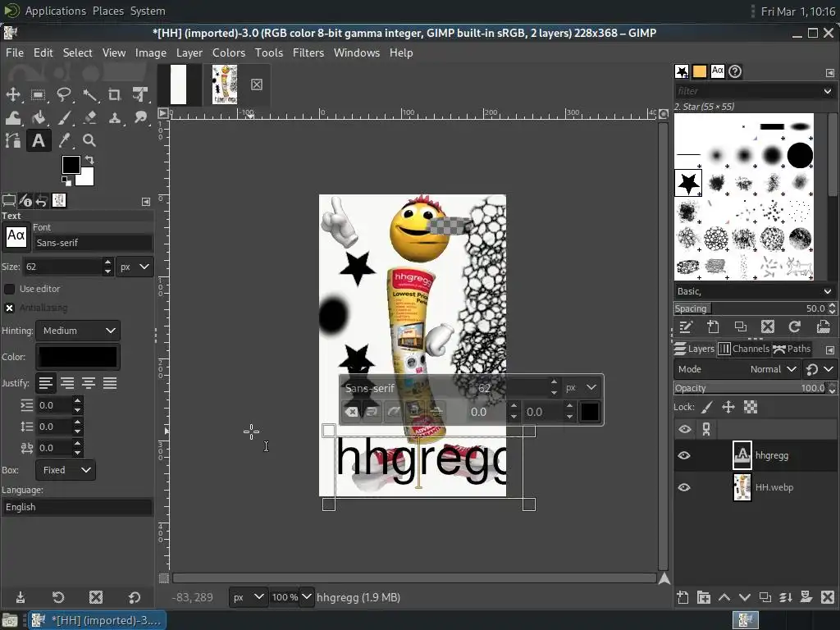Open the Layer menu
The height and width of the screenshot is (630, 840).
189,52
